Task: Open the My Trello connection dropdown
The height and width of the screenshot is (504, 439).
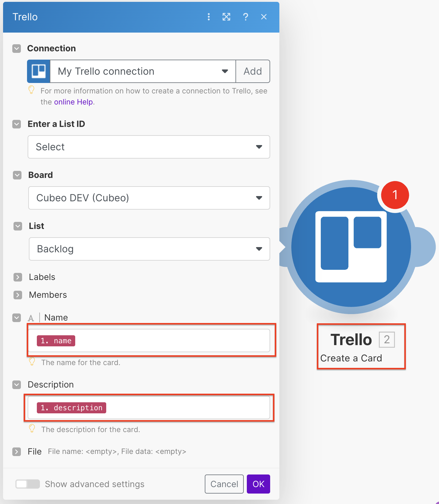Action: point(143,71)
